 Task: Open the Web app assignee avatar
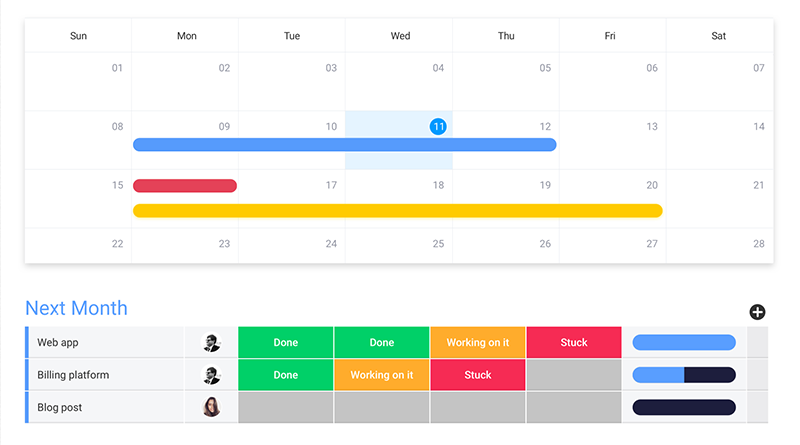point(211,343)
